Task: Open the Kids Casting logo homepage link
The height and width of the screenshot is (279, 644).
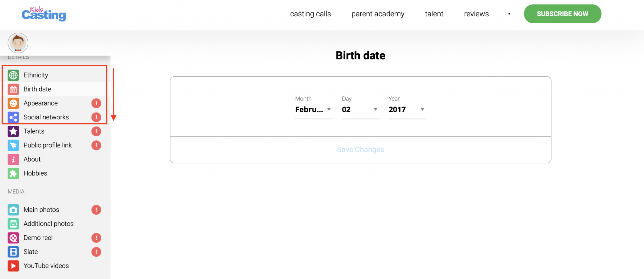Action: [x=44, y=14]
